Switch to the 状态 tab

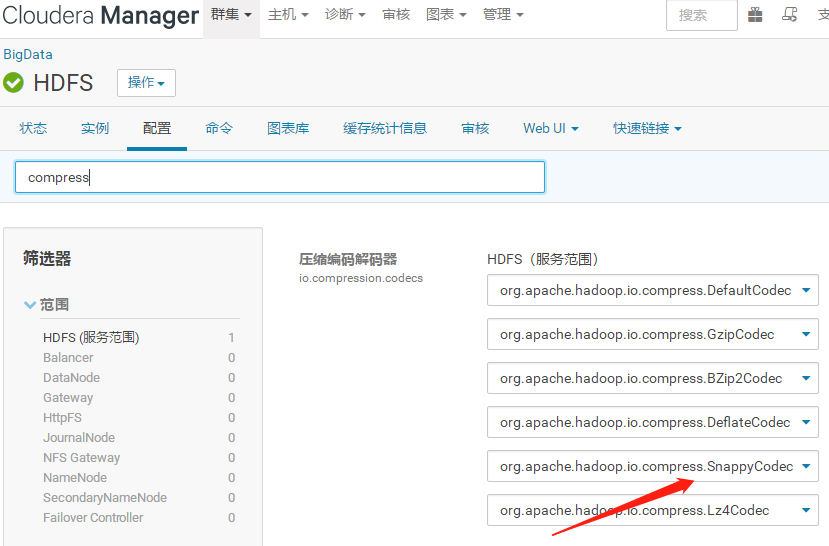coord(33,128)
